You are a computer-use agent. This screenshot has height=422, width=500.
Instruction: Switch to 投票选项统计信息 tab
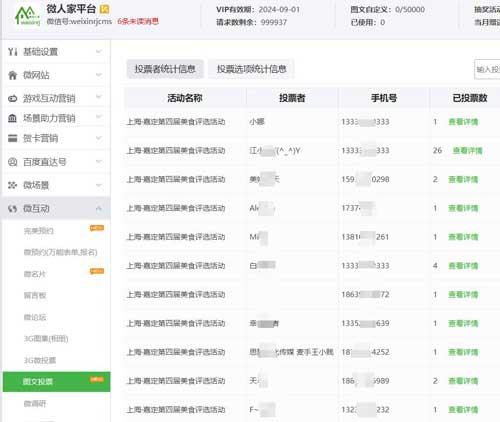point(251,69)
